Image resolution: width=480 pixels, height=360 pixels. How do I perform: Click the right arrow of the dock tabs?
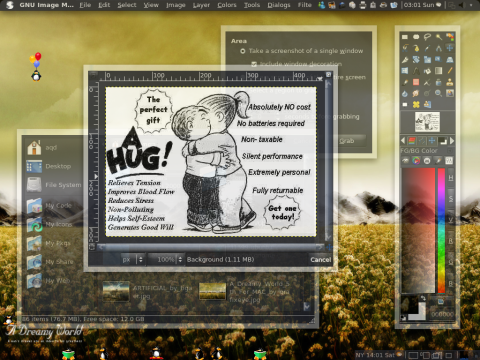pyautogui.click(x=452, y=140)
